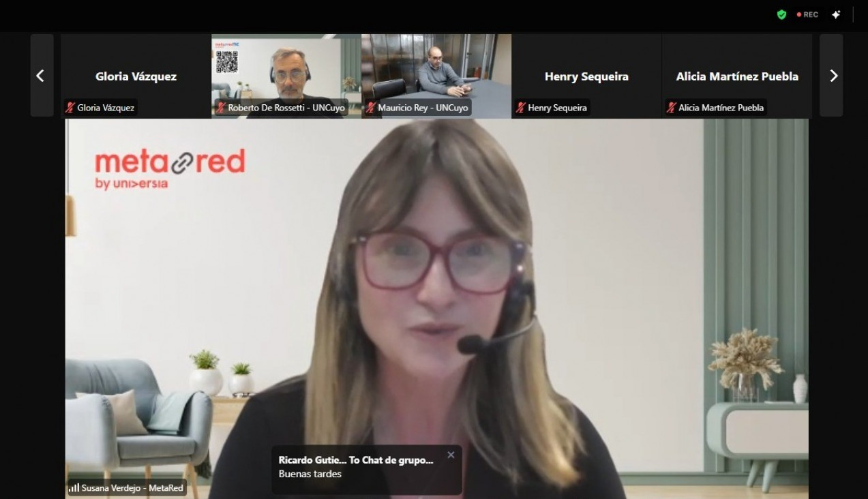Click the QR code in Roberto's video
868x499 pixels.
coord(226,61)
